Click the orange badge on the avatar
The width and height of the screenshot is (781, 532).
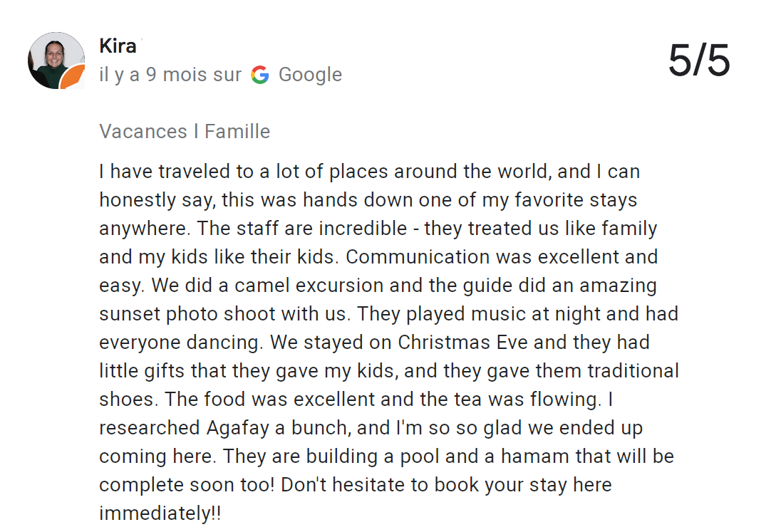[74, 78]
